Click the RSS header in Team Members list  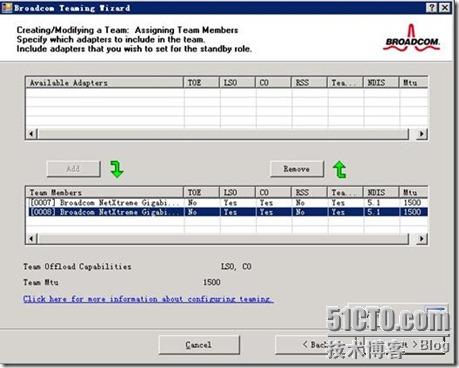[x=309, y=192]
